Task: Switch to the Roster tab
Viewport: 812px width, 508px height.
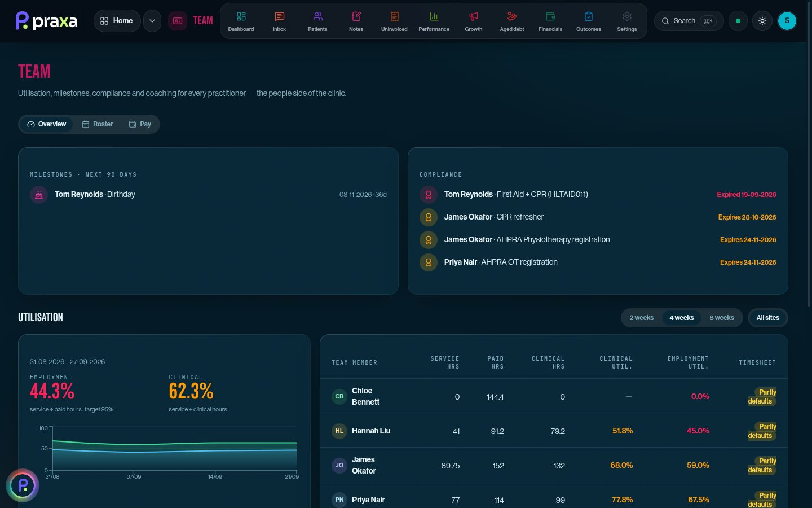Action: [98, 124]
